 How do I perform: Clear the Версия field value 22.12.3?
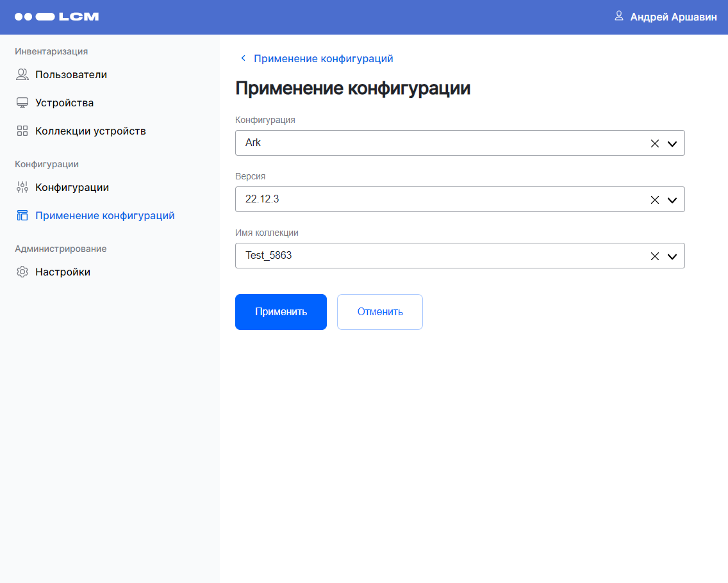pyautogui.click(x=654, y=200)
